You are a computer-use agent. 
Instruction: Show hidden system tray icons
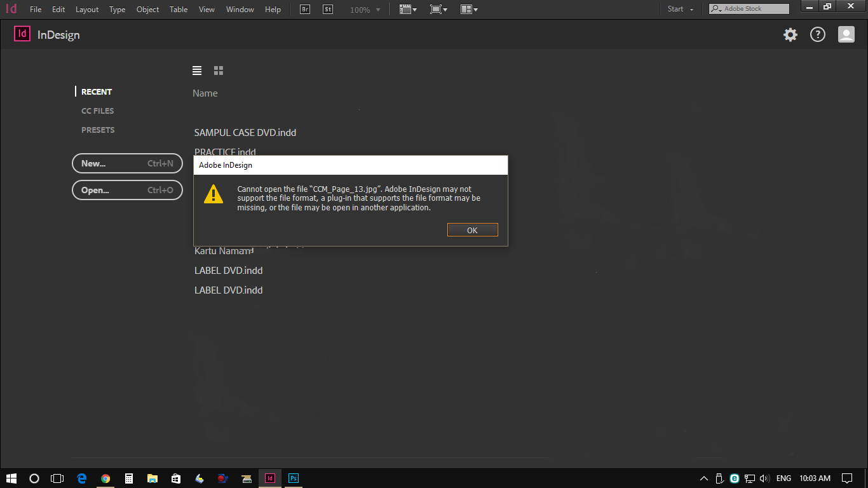(x=703, y=478)
